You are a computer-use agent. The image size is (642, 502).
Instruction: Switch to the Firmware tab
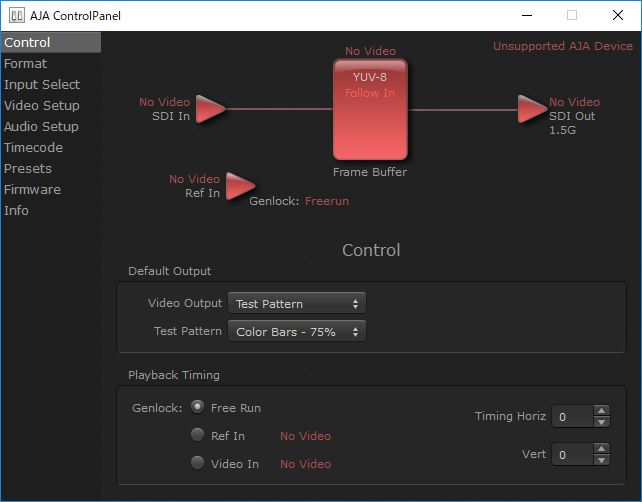pos(51,190)
